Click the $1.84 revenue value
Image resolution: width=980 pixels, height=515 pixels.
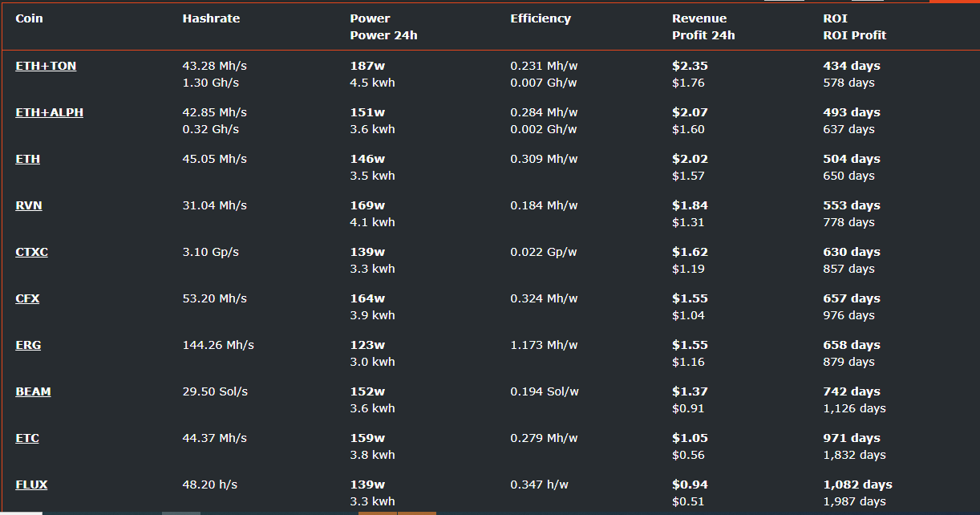pos(690,205)
